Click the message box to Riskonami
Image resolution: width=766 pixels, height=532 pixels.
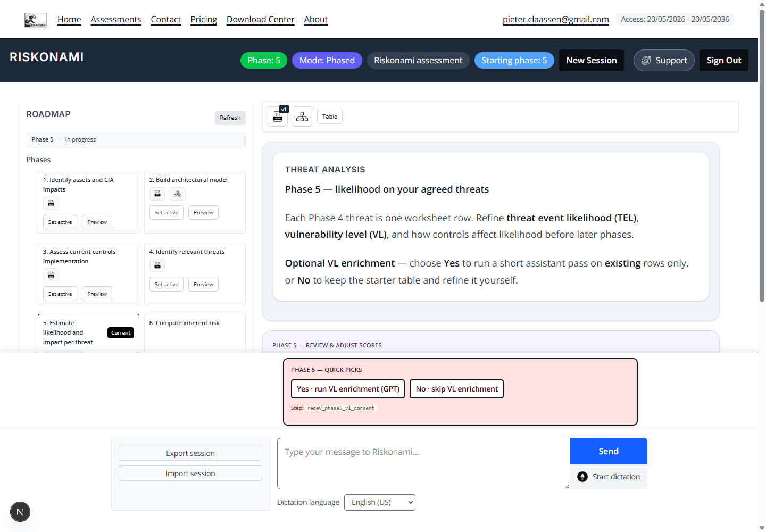(x=423, y=463)
